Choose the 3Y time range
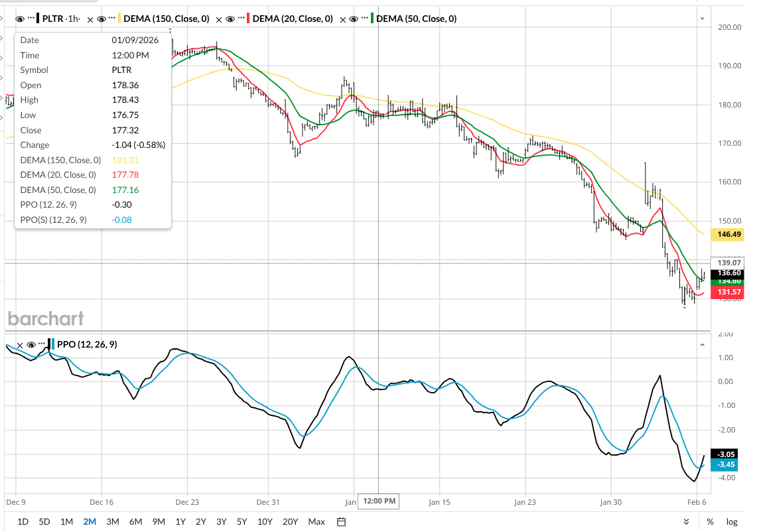This screenshot has height=532, width=759. coord(221,521)
